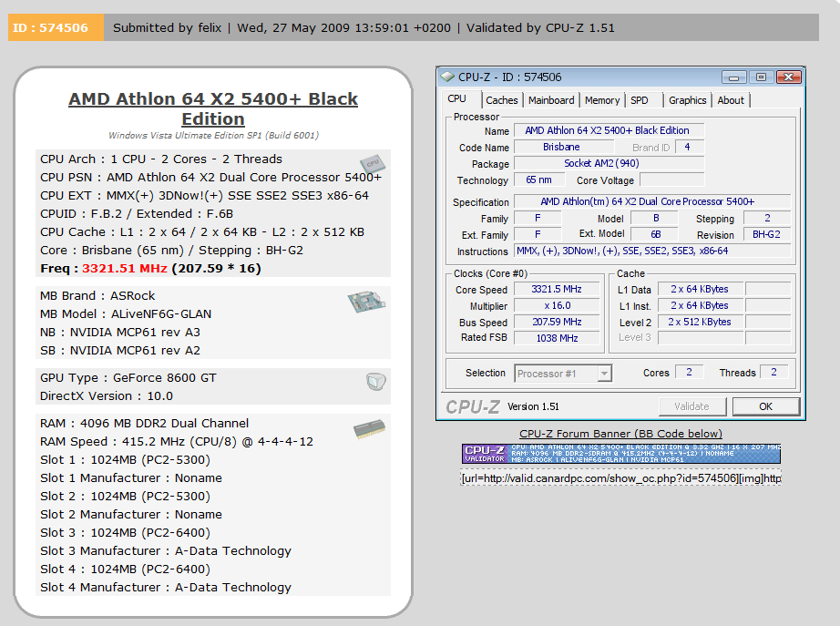Click the Core Speed 3321.5 MHz value
840x626 pixels.
pos(557,290)
